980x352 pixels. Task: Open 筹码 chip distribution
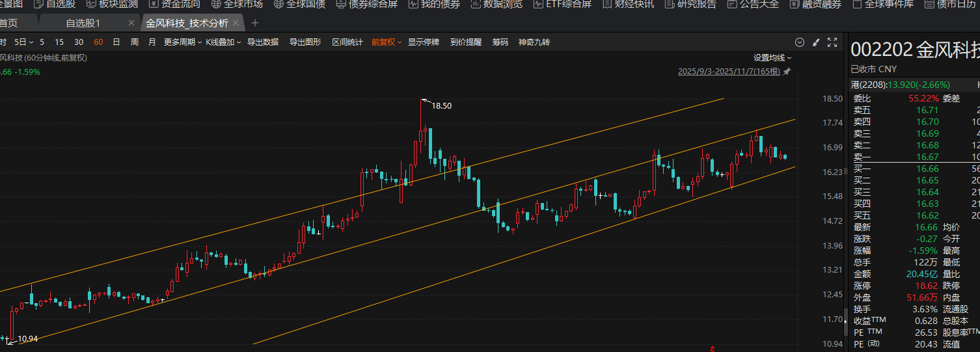(500, 42)
